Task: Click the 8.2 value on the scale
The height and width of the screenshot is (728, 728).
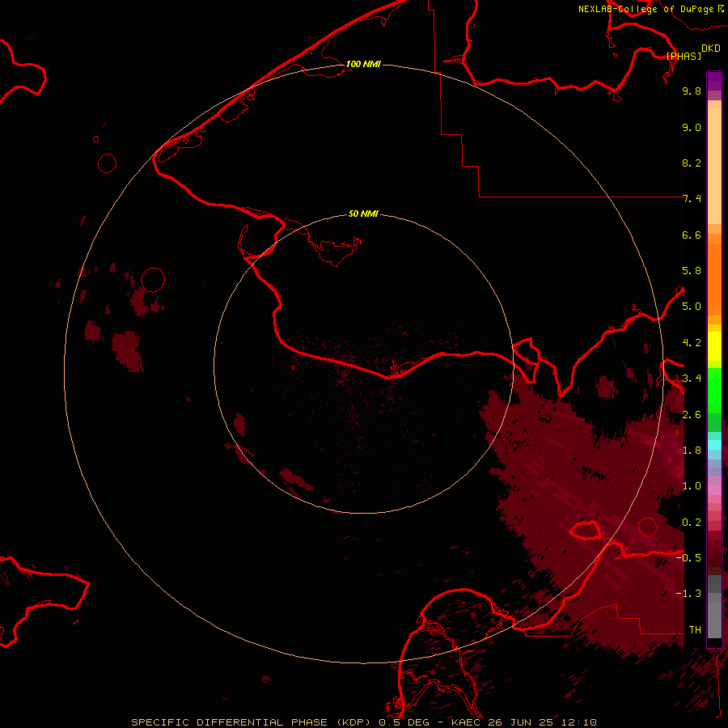Action: click(x=692, y=163)
